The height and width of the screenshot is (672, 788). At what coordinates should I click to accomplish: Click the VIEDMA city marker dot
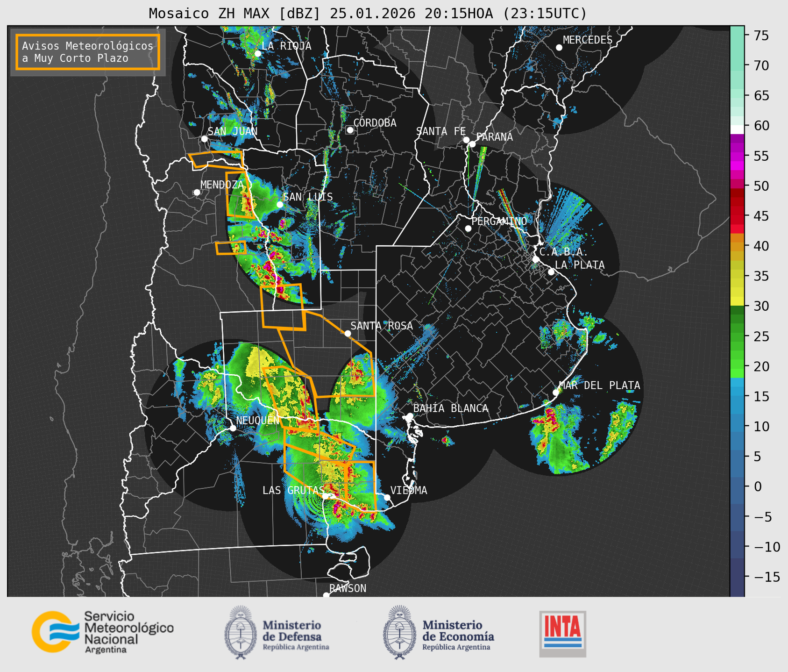click(387, 497)
